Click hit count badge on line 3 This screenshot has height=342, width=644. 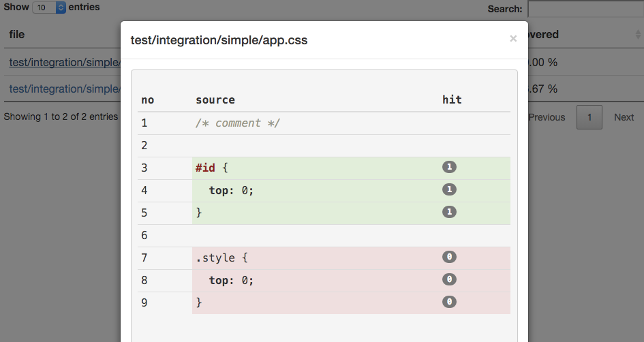pos(448,167)
